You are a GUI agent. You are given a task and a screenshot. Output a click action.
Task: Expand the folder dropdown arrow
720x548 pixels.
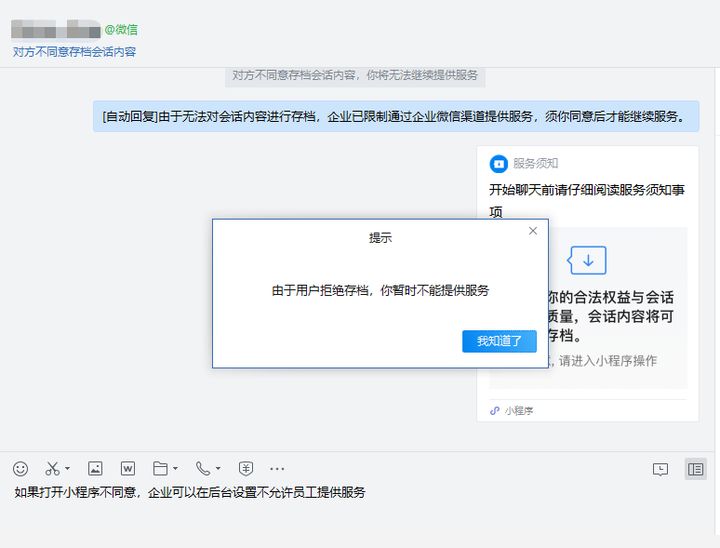(x=175, y=469)
